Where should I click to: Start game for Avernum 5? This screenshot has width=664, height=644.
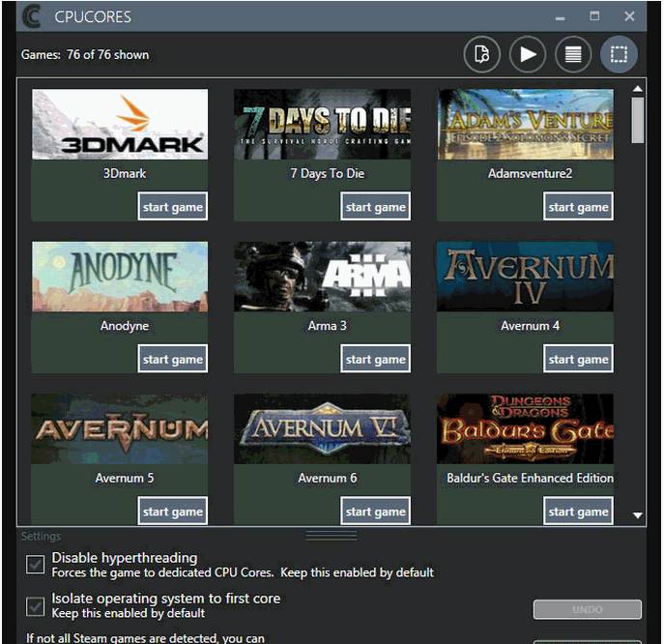(x=173, y=511)
